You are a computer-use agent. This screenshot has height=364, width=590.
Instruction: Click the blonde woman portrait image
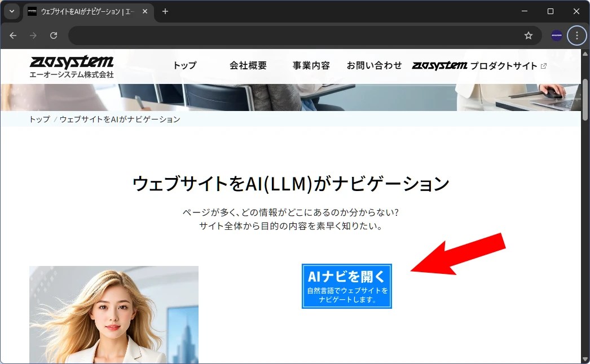[114, 314]
